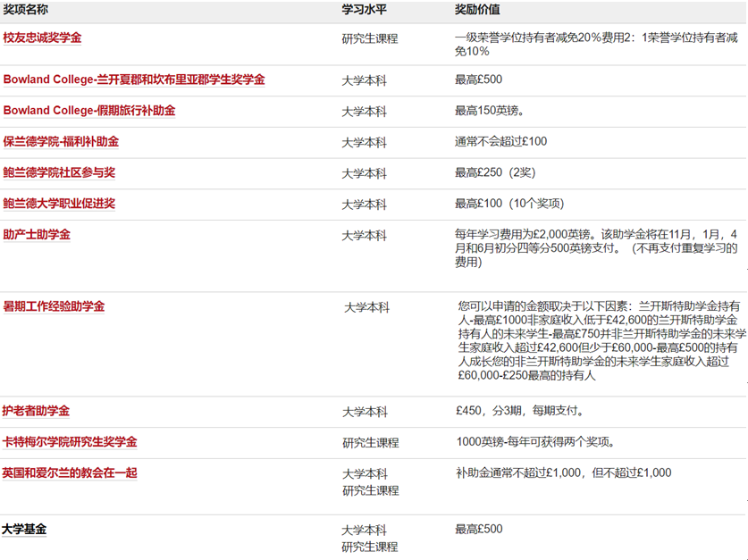The height and width of the screenshot is (560, 748).
Task: Select 大学本科 in the 鲍兰德学院社区参与奖 row
Action: [364, 173]
